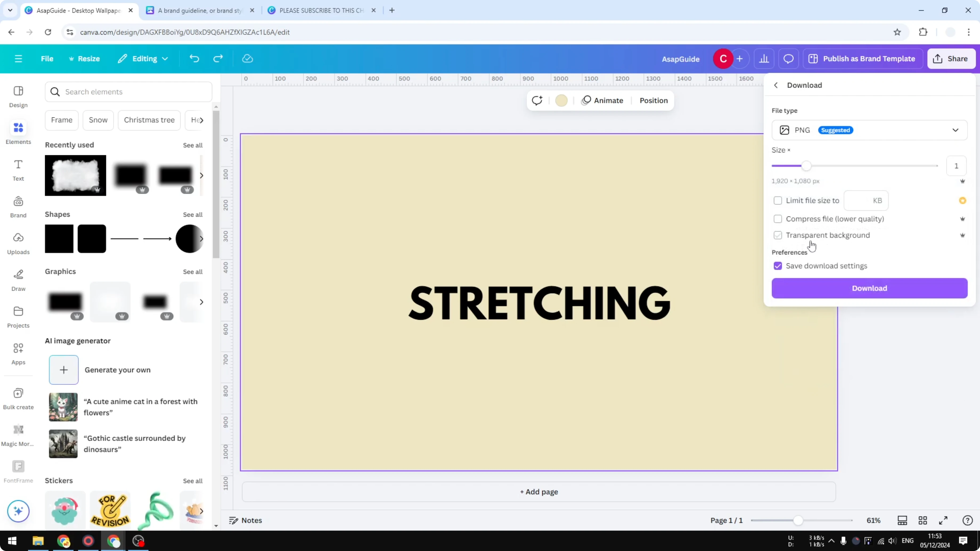Screen dimensions: 980x551
Task: Click the zoom level slider handle
Action: (x=798, y=520)
